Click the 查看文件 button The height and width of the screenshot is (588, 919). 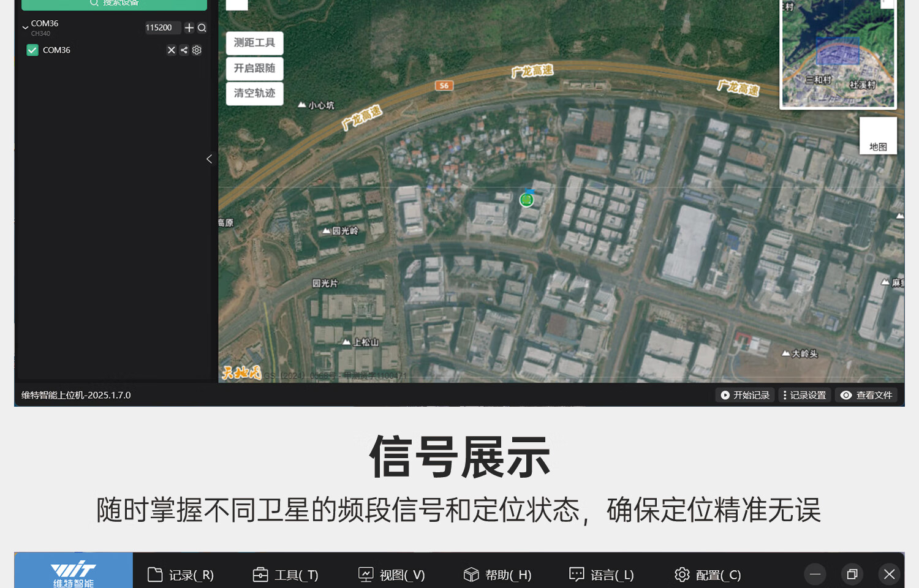pos(866,395)
